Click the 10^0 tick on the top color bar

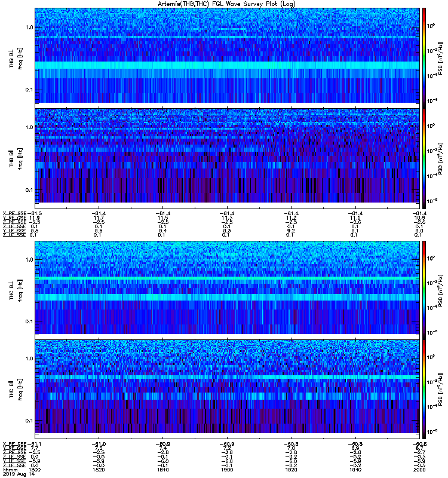coord(431,26)
